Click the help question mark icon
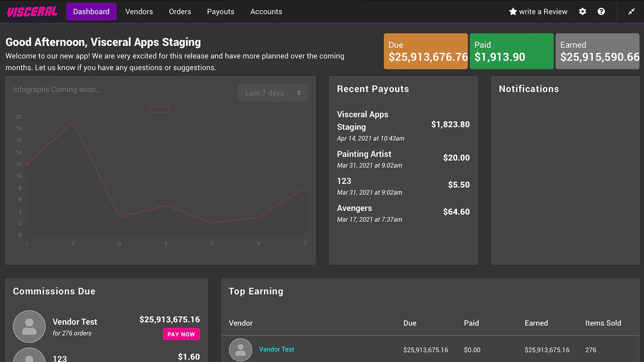 pyautogui.click(x=601, y=12)
